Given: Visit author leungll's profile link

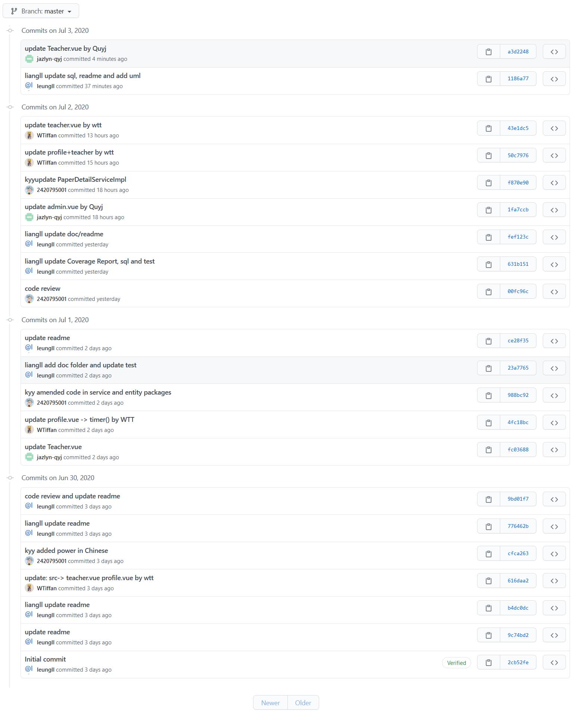Looking at the screenshot, I should coord(46,86).
